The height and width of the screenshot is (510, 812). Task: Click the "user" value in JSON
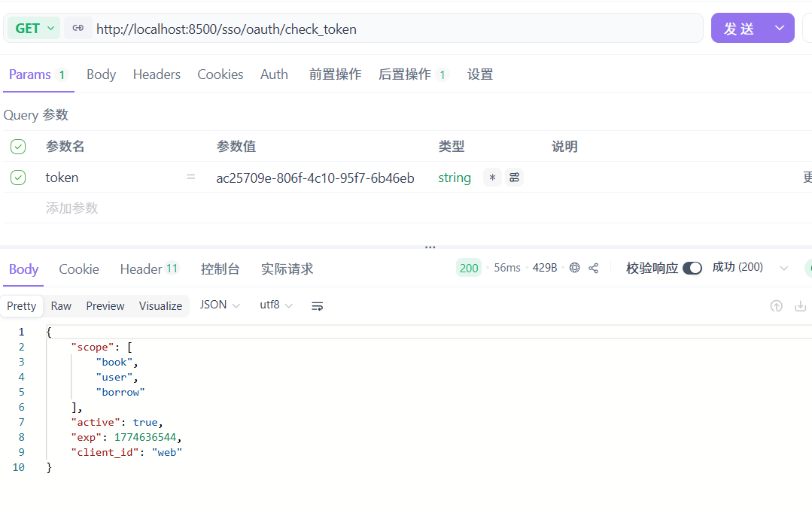114,377
